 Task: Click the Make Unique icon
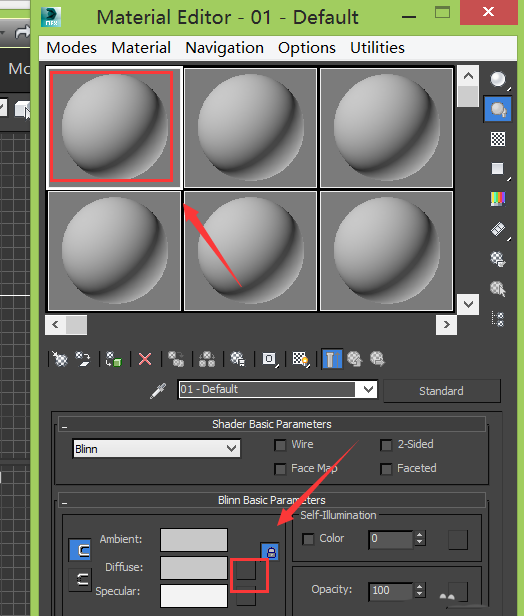pos(207,359)
